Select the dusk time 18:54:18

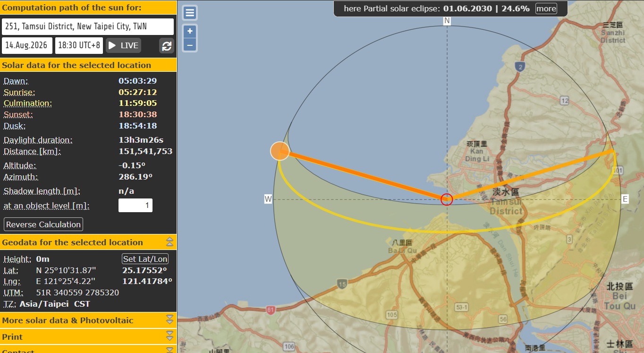click(138, 126)
